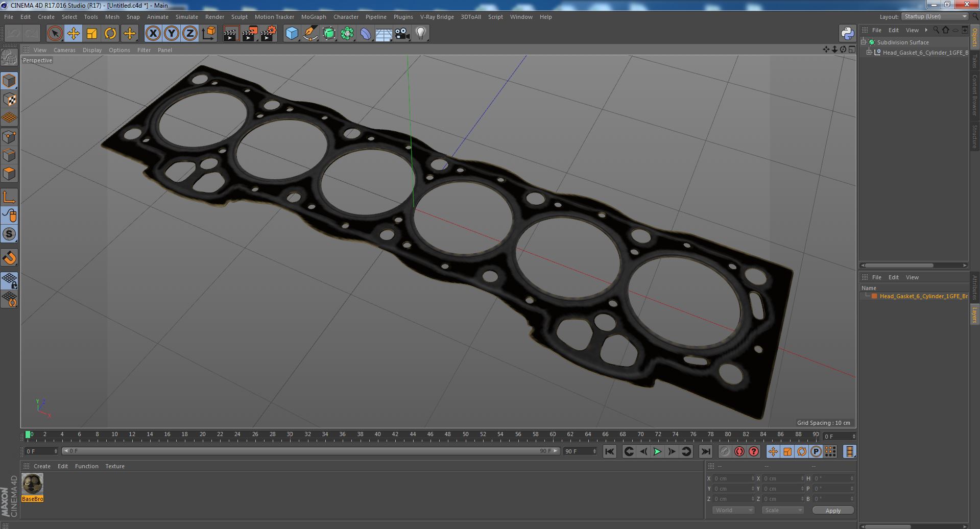
Task: Add a Camera object
Action: point(402,34)
